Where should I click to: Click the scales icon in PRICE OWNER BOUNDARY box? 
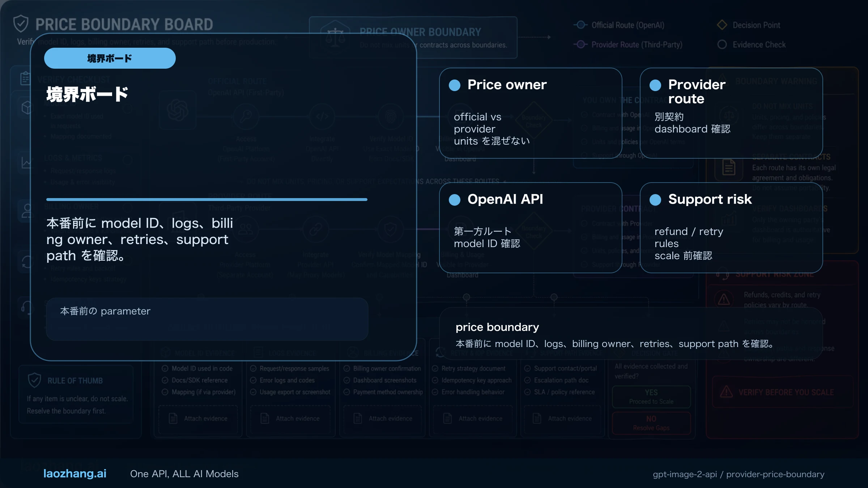(x=335, y=38)
